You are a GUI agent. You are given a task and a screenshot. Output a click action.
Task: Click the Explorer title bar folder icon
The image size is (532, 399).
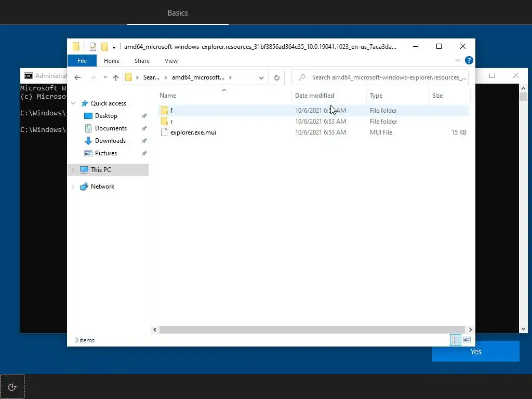coord(76,46)
